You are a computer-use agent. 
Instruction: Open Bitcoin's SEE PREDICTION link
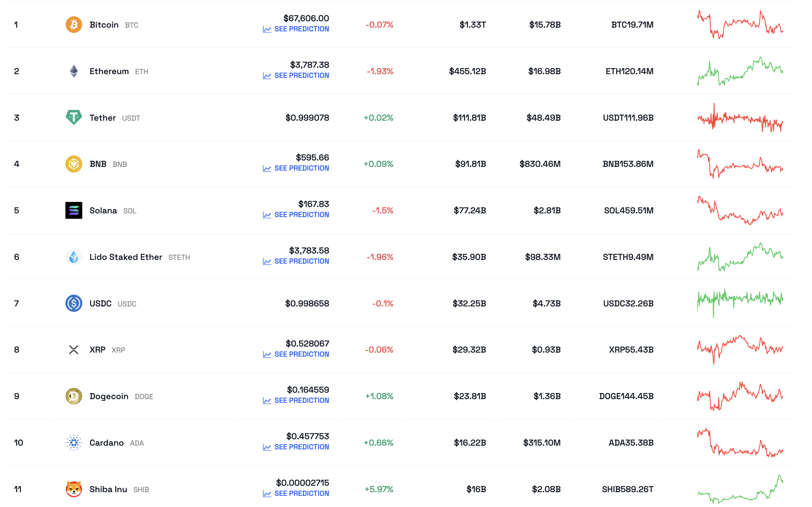[x=301, y=29]
